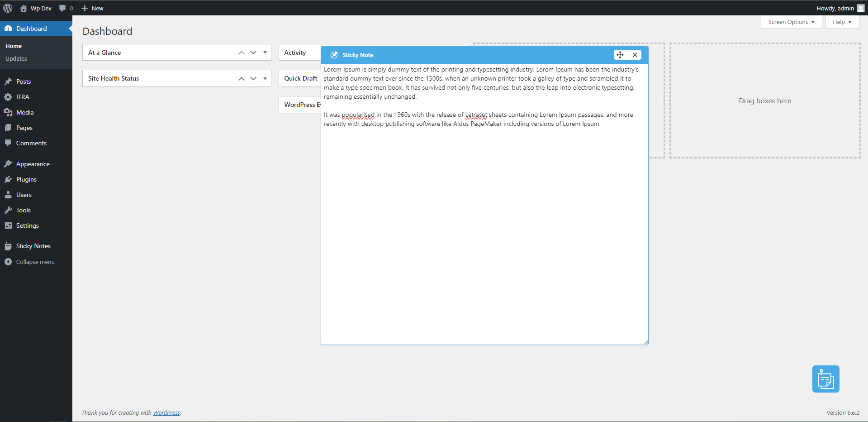Open Sticky Notes menu item
Screen dimensions: 868x422
(x=33, y=246)
